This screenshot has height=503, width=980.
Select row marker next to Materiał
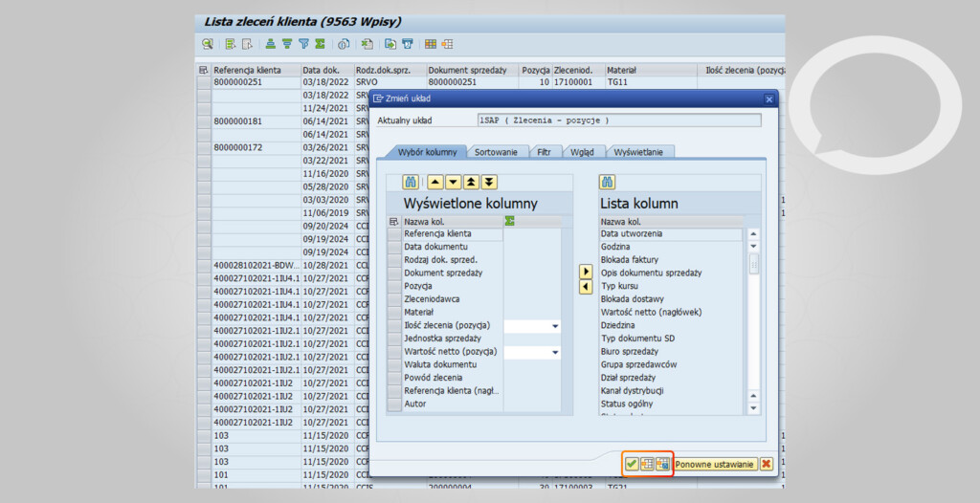(x=393, y=313)
